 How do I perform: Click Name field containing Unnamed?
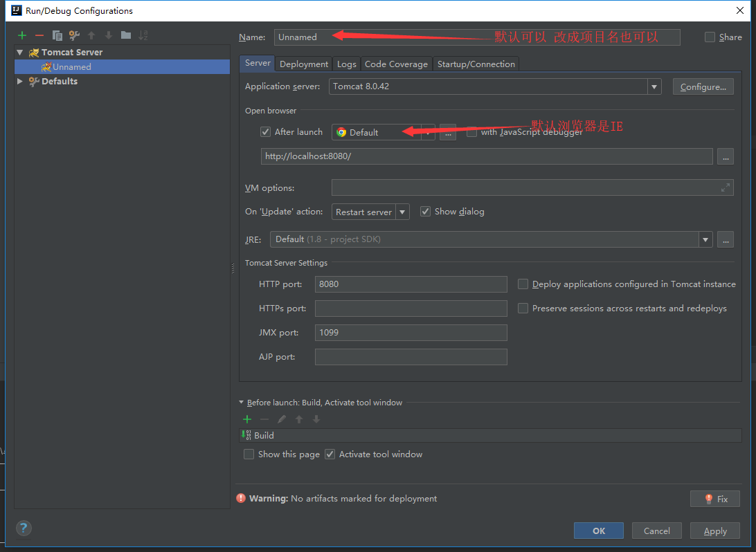click(477, 37)
